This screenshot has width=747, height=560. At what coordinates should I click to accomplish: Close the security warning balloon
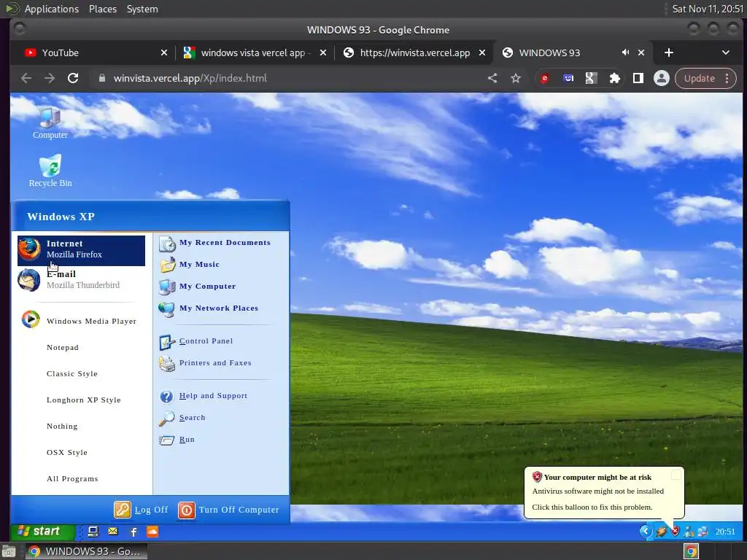coord(676,475)
